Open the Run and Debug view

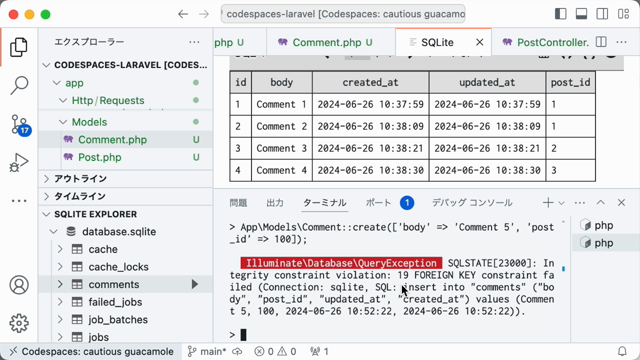pyautogui.click(x=19, y=162)
